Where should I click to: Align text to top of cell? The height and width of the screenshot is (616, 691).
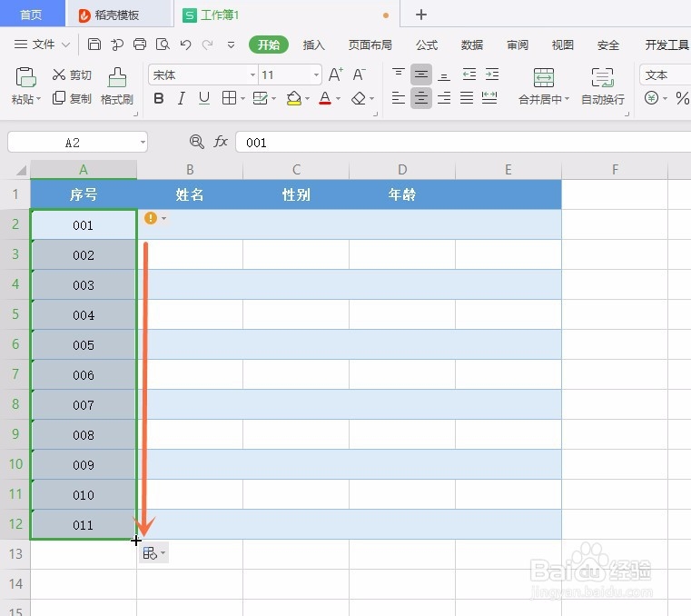pos(399,75)
